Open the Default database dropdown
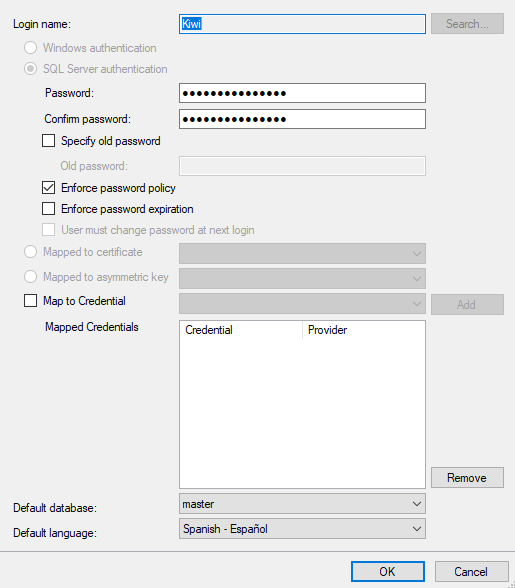 click(302, 504)
